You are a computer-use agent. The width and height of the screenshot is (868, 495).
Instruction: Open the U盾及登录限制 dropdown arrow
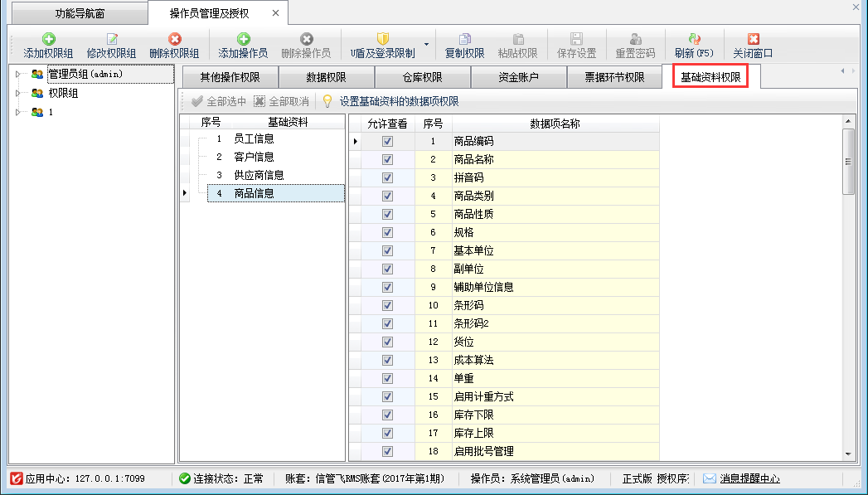pos(427,44)
